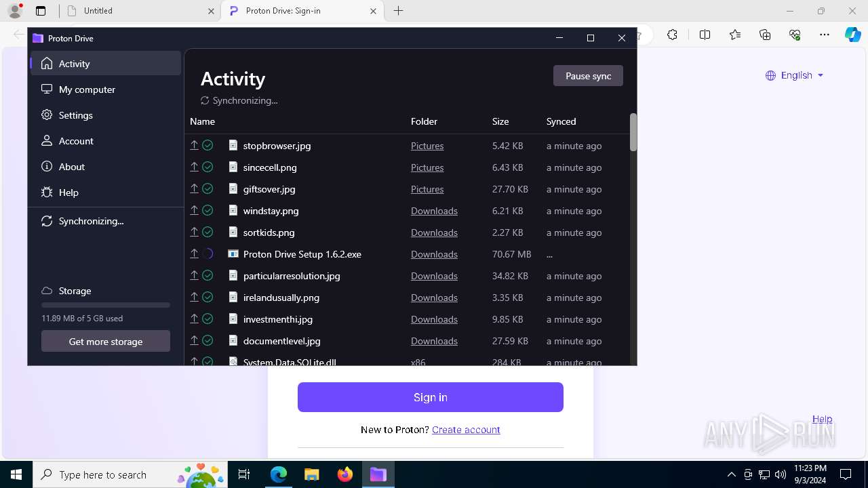
Task: Click the windstay.png file icon
Action: coord(233,210)
